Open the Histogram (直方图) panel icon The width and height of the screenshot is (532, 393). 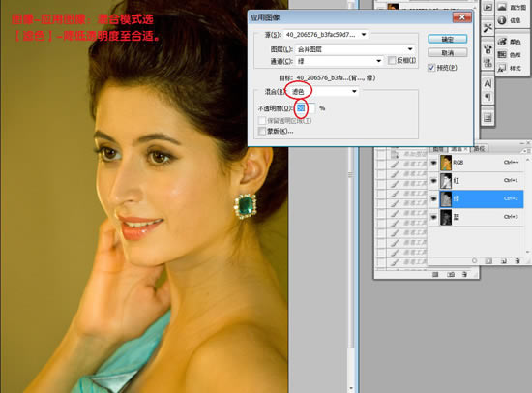502,7
